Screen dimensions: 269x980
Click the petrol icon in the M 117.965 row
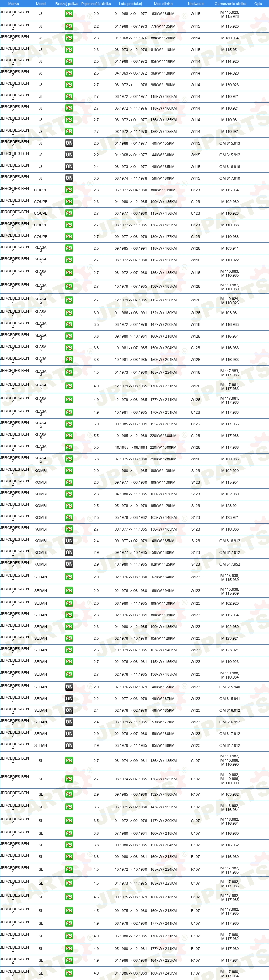69,424
